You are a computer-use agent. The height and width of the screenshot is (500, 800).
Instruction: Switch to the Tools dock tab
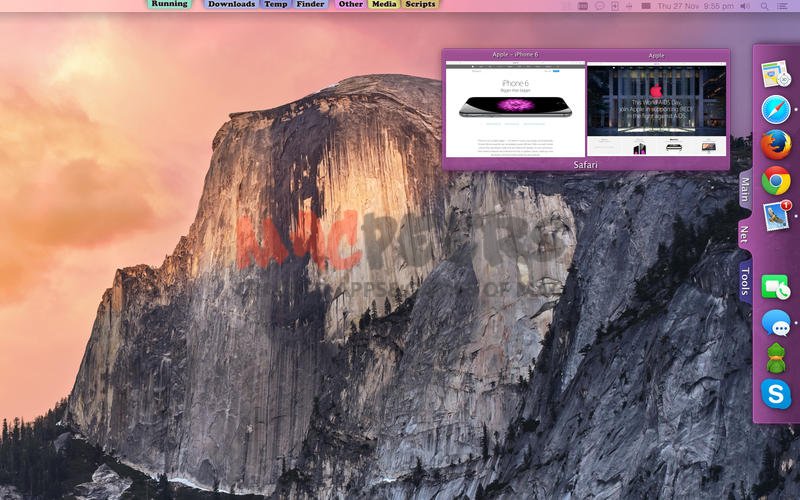point(745,281)
